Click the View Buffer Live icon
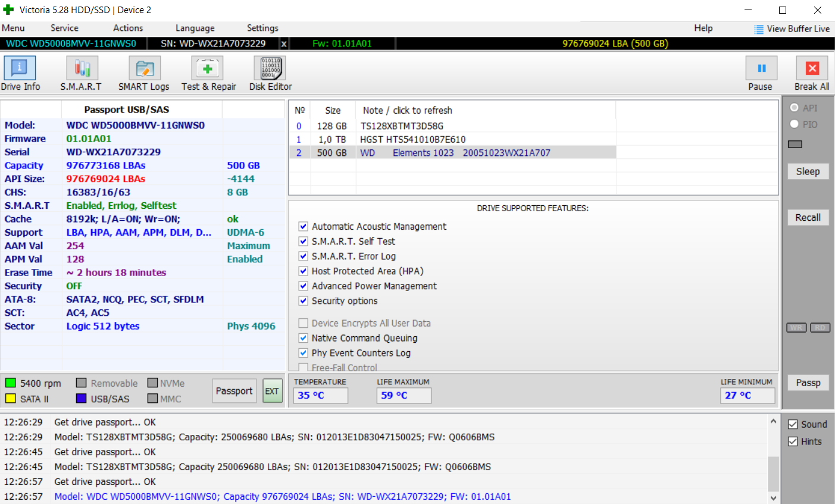This screenshot has width=835, height=504. [x=759, y=29]
